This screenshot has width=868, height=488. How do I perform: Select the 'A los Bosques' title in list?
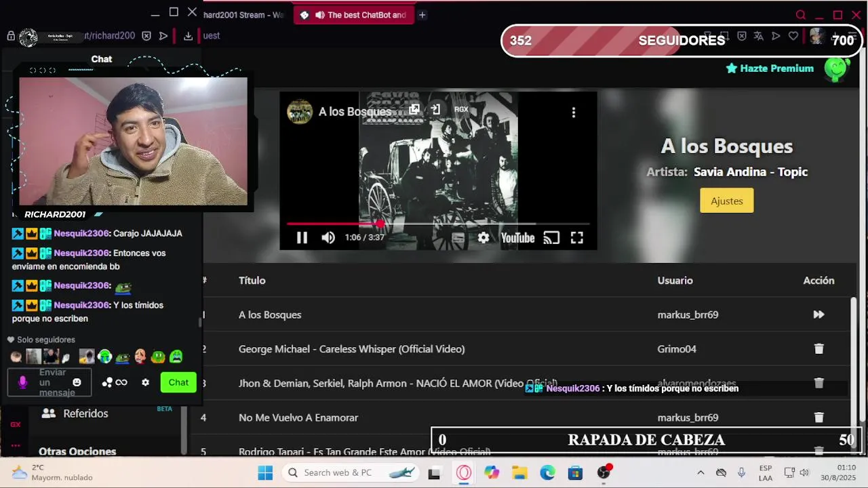270,314
